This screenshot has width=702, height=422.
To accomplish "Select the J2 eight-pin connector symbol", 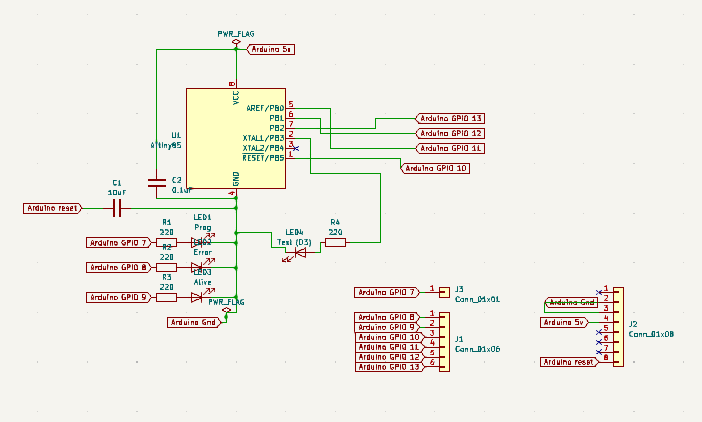I will pos(618,327).
